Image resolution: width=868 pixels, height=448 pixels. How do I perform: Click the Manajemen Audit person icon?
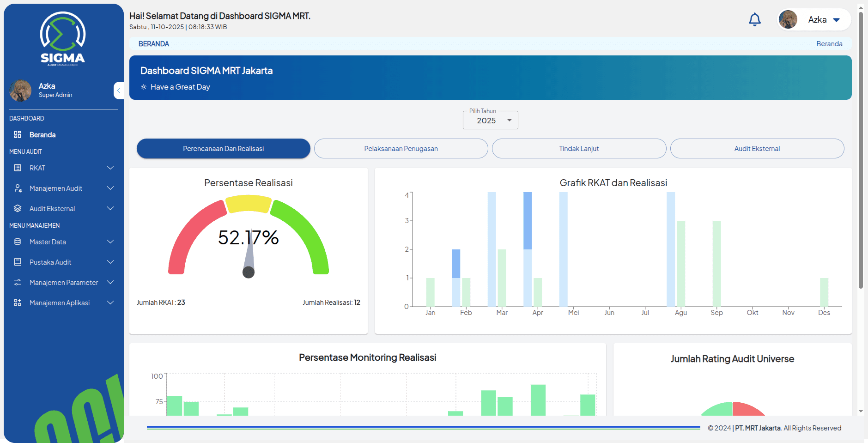click(x=18, y=188)
